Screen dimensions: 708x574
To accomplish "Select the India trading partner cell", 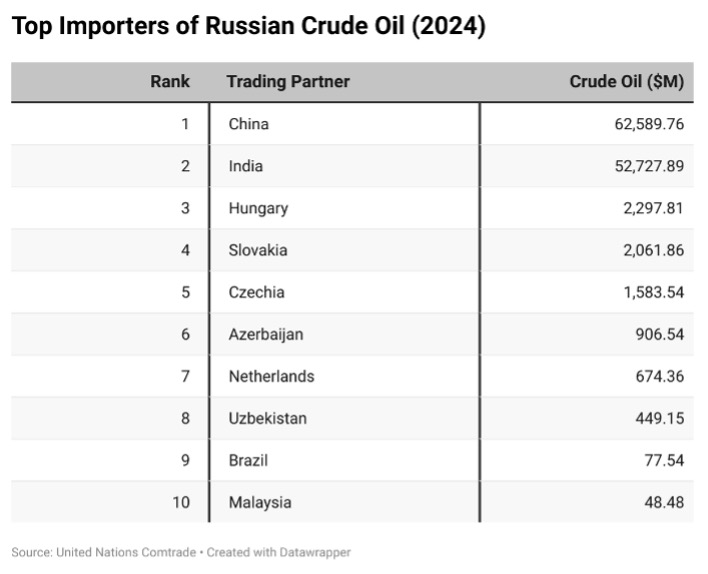I will tap(246, 166).
